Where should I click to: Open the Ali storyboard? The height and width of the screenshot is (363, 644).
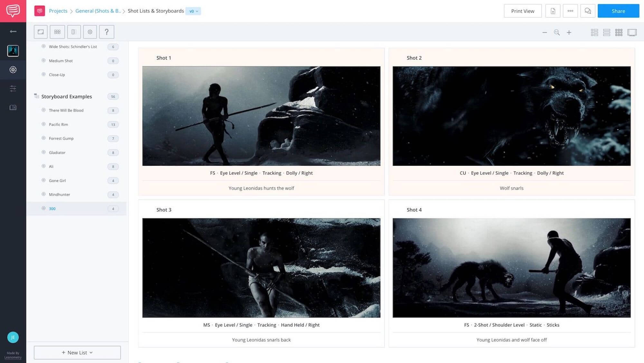51,166
